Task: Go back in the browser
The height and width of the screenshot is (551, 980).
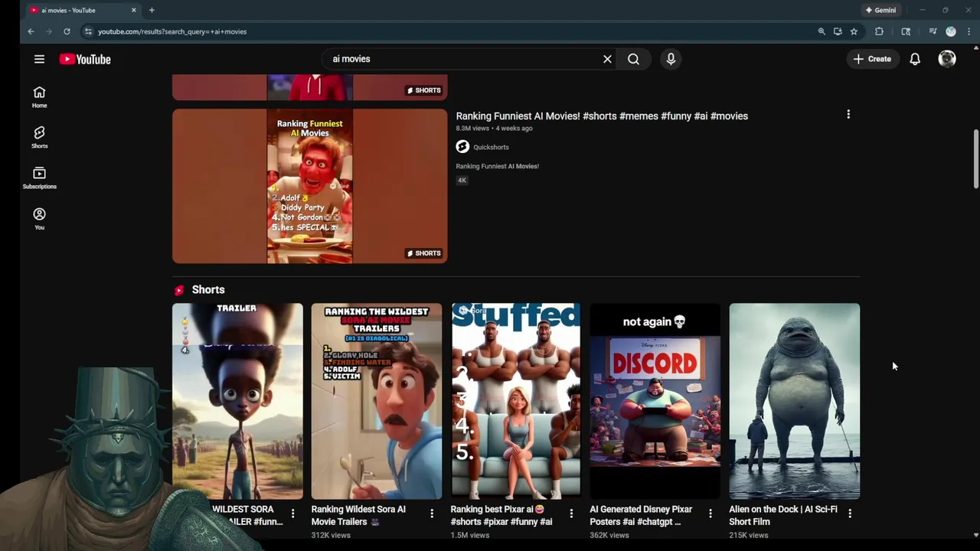Action: 31,31
